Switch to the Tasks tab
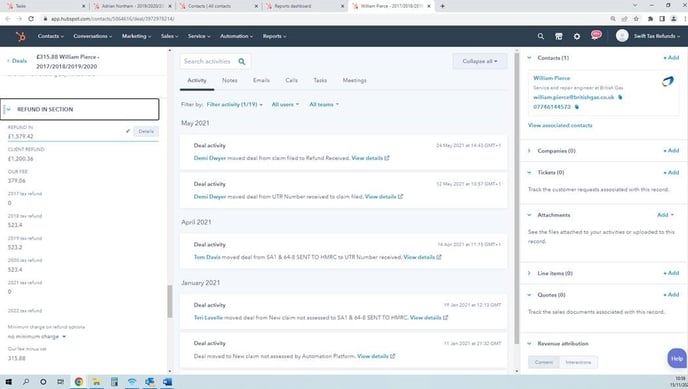Image resolution: width=688 pixels, height=389 pixels. click(x=320, y=80)
